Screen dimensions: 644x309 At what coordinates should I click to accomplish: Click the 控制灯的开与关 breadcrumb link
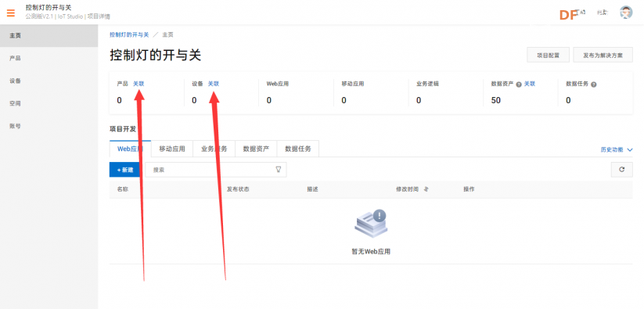click(x=129, y=35)
